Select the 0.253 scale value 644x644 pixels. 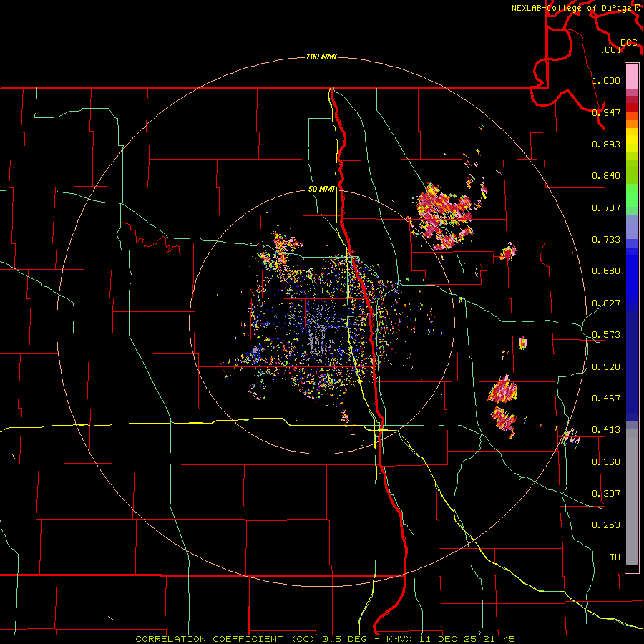606,525
